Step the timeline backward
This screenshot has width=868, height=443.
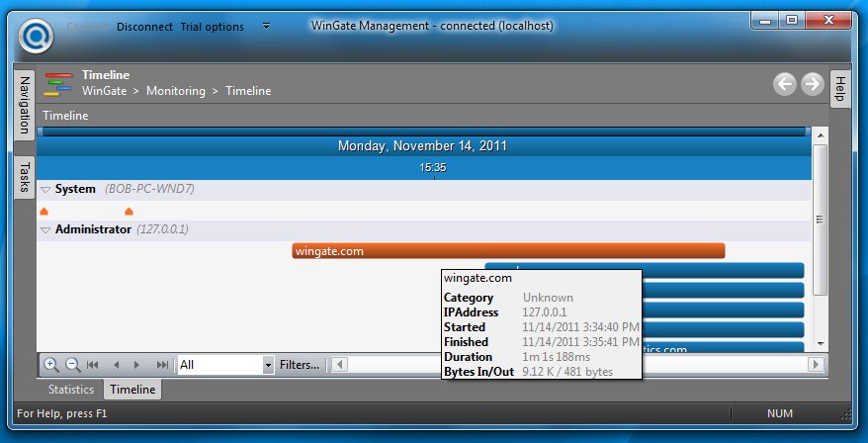[x=116, y=364]
